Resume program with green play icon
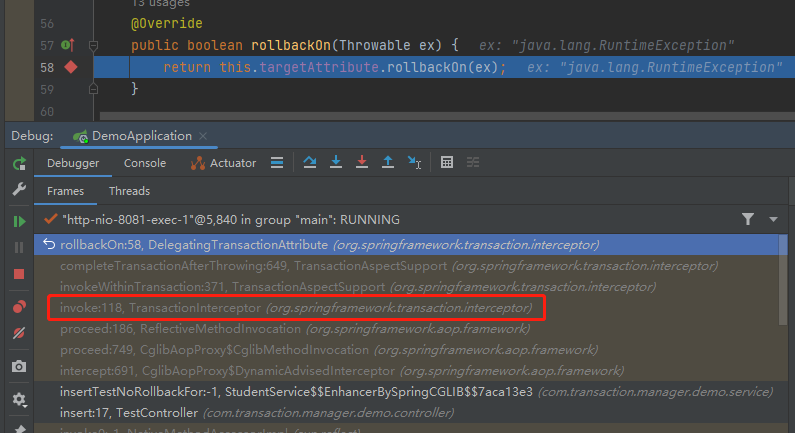 (x=19, y=222)
